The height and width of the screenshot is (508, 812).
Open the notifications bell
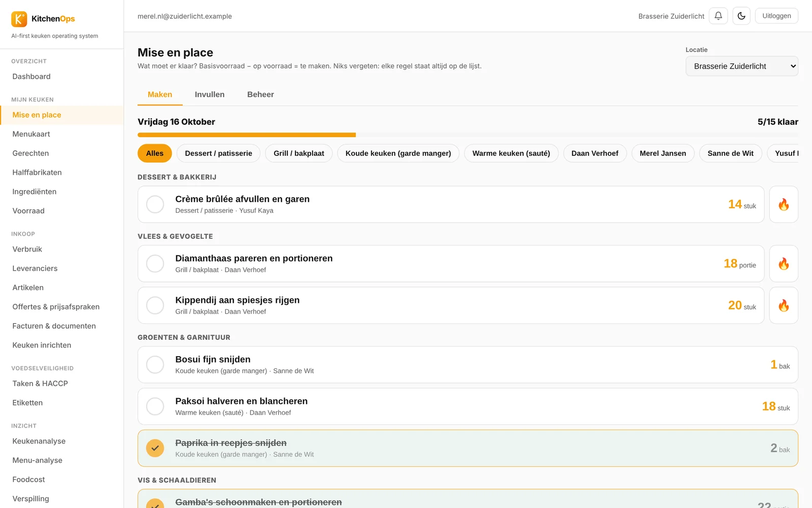coord(718,16)
